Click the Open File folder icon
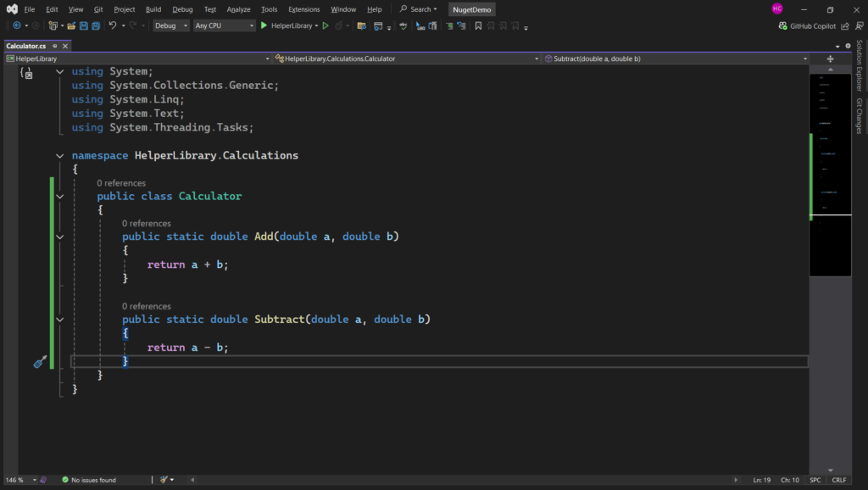Image resolution: width=868 pixels, height=490 pixels. [71, 25]
